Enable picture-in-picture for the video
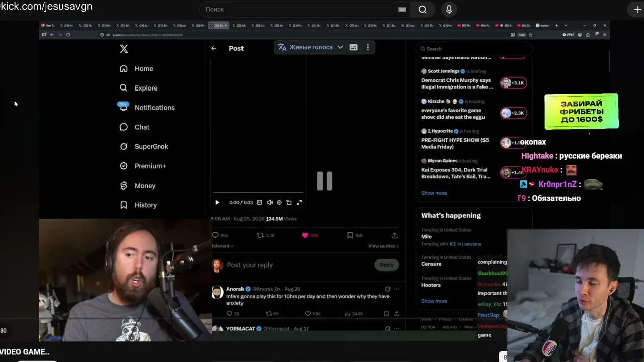 [x=289, y=202]
